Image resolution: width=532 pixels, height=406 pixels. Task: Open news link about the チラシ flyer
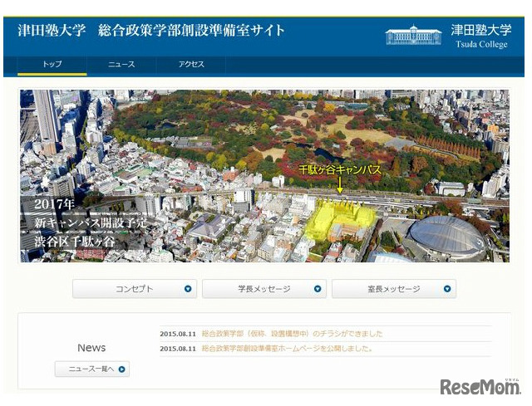tap(292, 334)
